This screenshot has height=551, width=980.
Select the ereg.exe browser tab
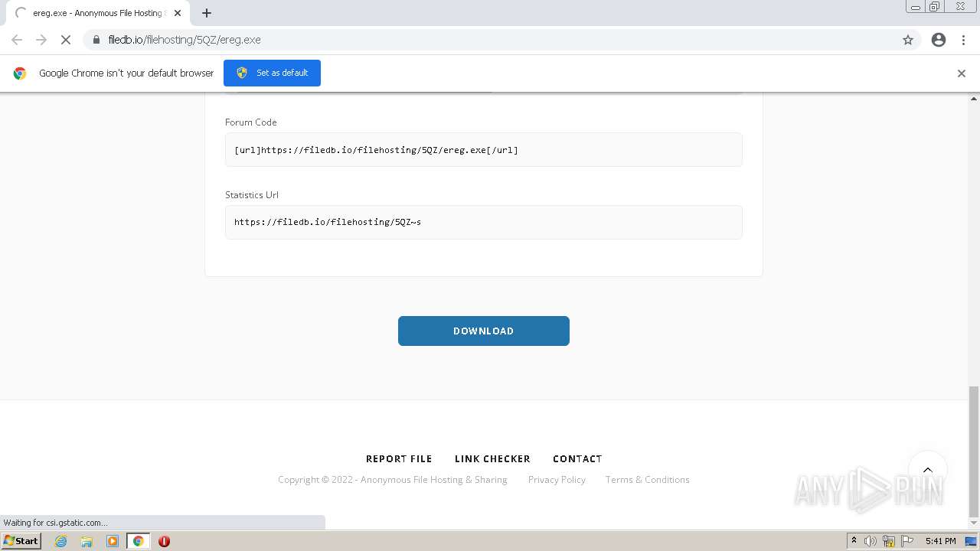click(98, 13)
